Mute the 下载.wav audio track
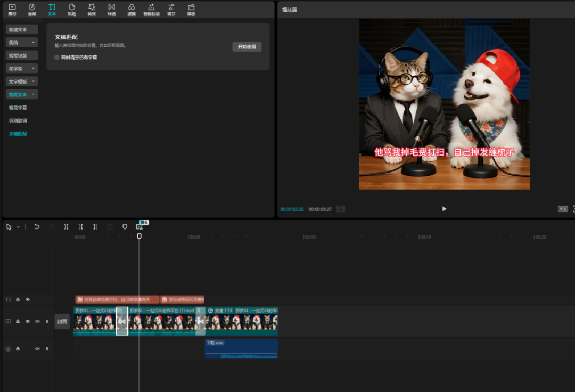 37,349
